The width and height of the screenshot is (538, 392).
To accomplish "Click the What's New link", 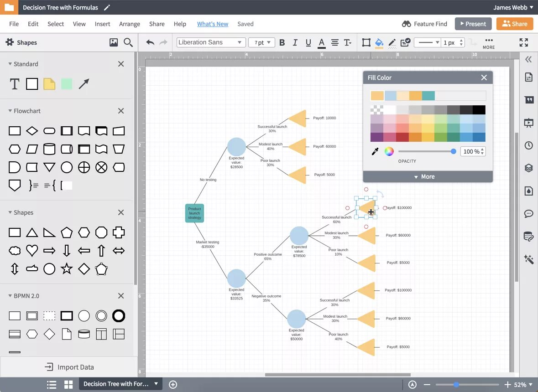I will (x=212, y=24).
